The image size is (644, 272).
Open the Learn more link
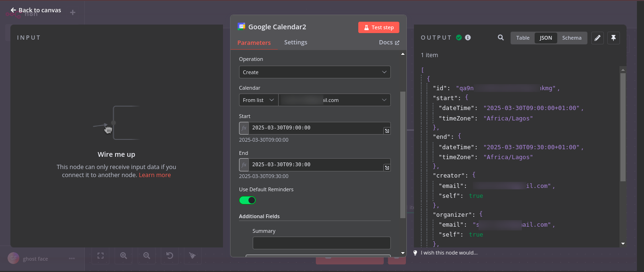point(155,175)
